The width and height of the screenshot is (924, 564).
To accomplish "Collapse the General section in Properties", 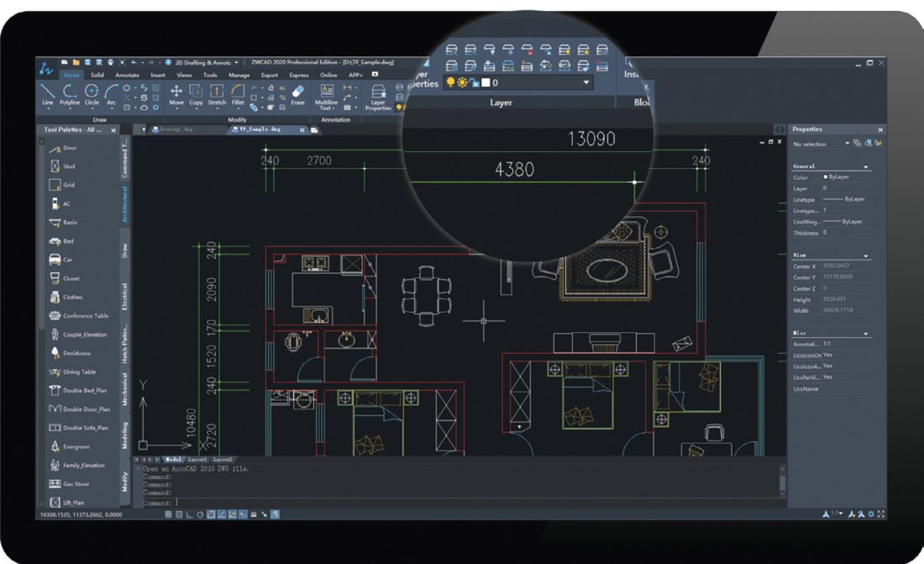I will [866, 167].
